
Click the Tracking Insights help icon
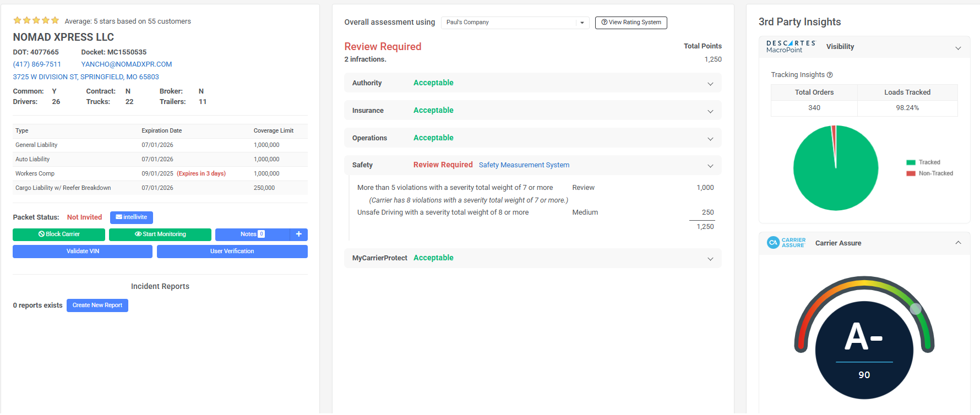click(830, 75)
